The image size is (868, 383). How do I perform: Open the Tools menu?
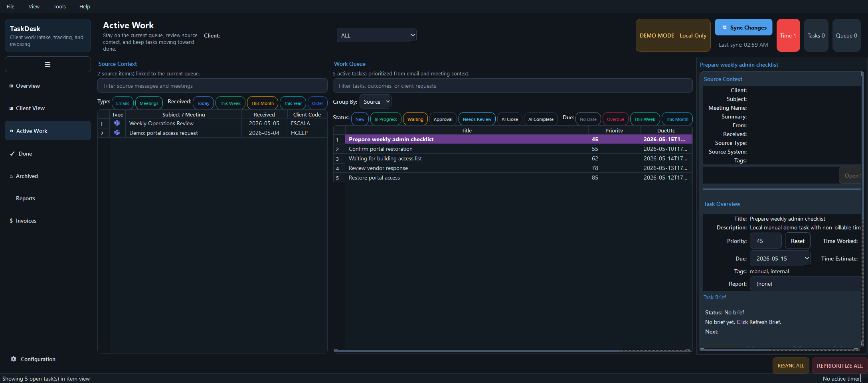tap(59, 6)
